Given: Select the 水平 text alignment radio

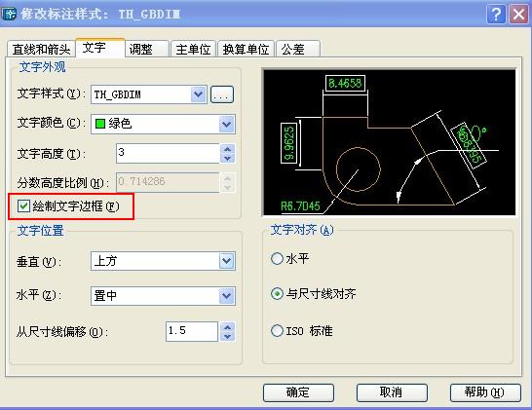Looking at the screenshot, I should click(277, 259).
